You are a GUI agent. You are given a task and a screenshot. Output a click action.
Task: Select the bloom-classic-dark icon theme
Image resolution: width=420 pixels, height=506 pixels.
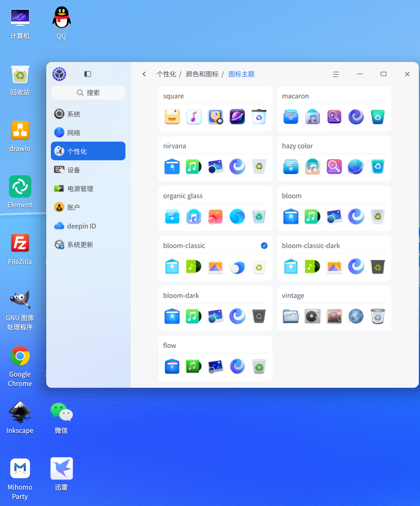click(x=334, y=258)
